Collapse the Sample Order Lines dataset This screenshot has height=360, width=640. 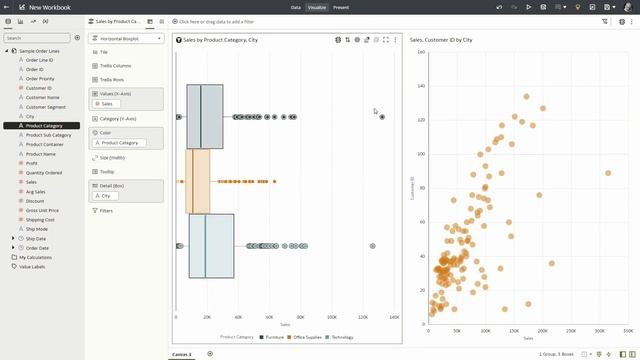(x=7, y=51)
